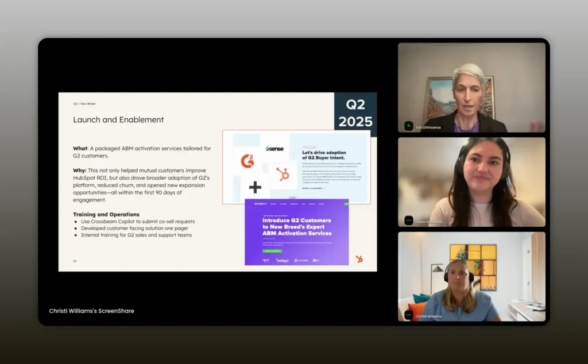The width and height of the screenshot is (588, 364).
Task: Click the "Christi Williams's ScreenShare" label
Action: tap(91, 311)
